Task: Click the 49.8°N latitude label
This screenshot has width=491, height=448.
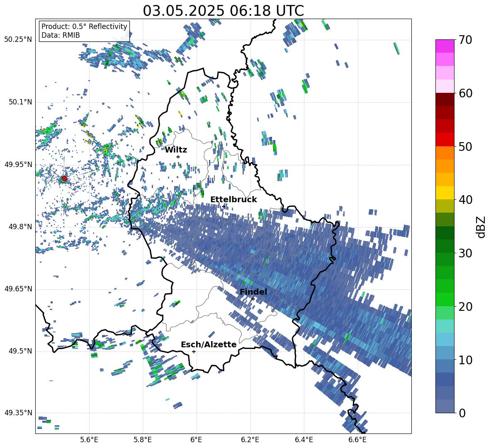Action: coord(20,227)
